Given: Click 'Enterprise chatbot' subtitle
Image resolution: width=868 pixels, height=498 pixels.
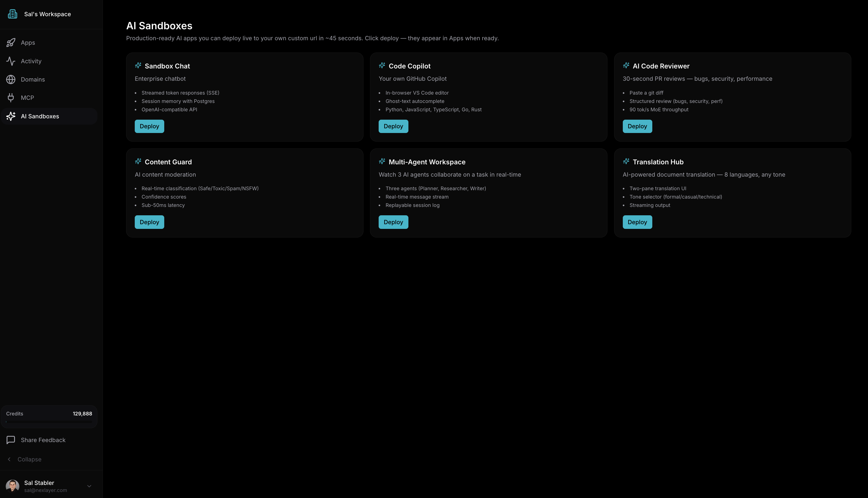Looking at the screenshot, I should pyautogui.click(x=160, y=79).
